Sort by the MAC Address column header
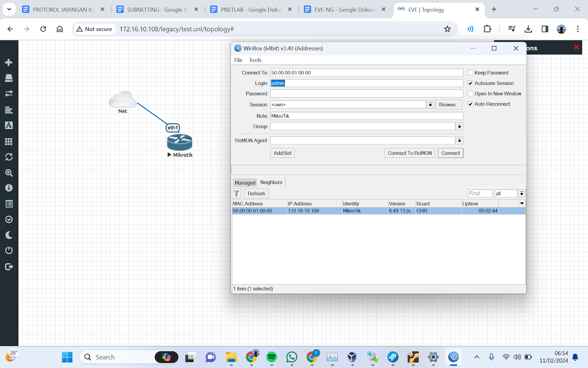This screenshot has height=368, width=588. coord(259,204)
